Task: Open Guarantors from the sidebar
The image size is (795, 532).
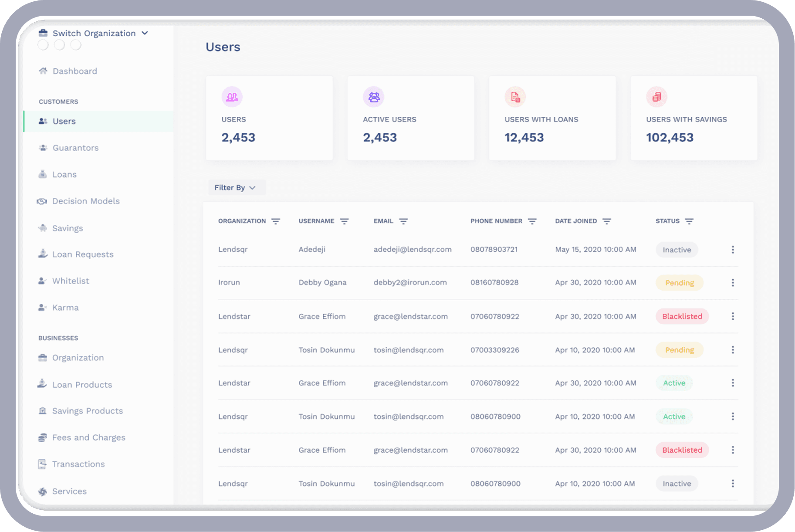Action: pyautogui.click(x=75, y=148)
